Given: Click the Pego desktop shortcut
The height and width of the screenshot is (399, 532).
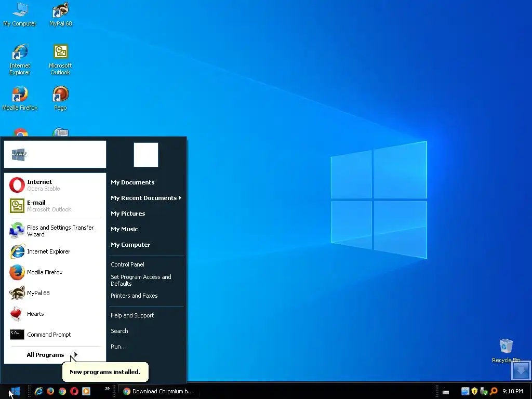Looking at the screenshot, I should pos(60,98).
